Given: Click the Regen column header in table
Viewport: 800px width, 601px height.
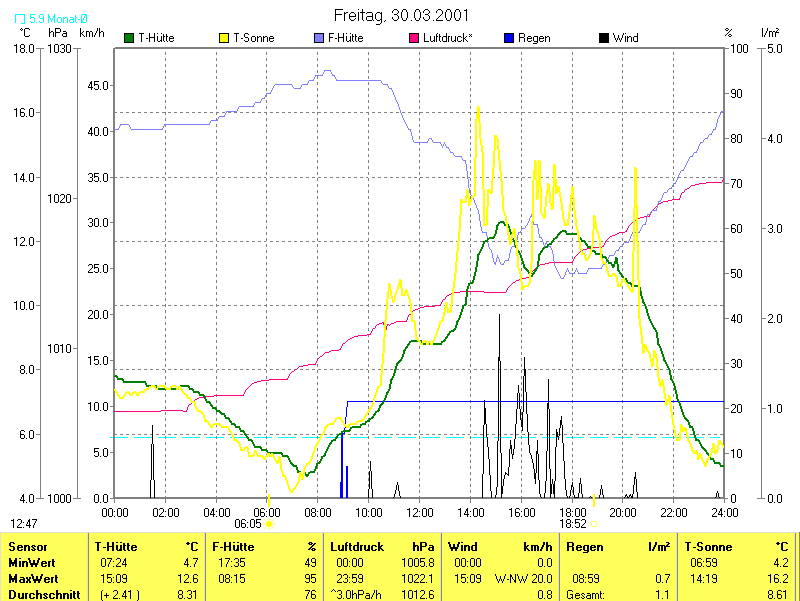Looking at the screenshot, I should pos(585,547).
